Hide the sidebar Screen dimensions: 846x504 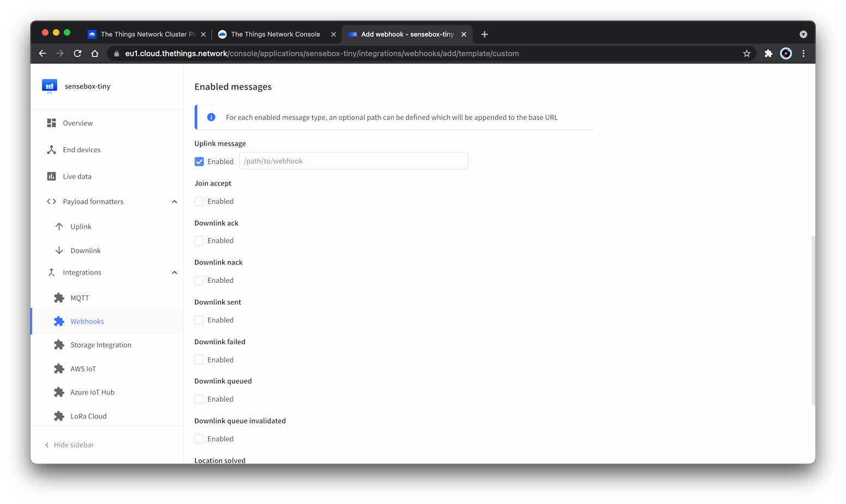[x=69, y=445]
